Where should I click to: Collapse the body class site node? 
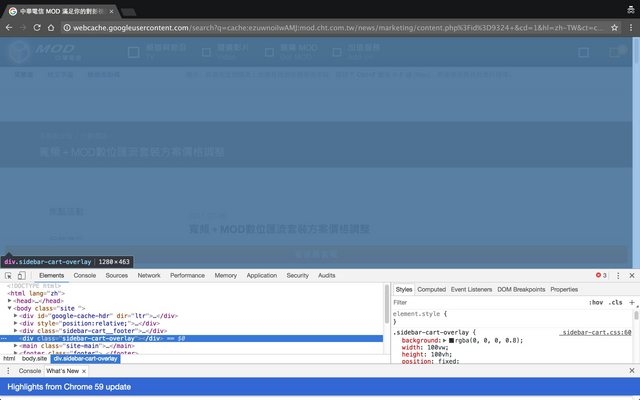[x=9, y=308]
